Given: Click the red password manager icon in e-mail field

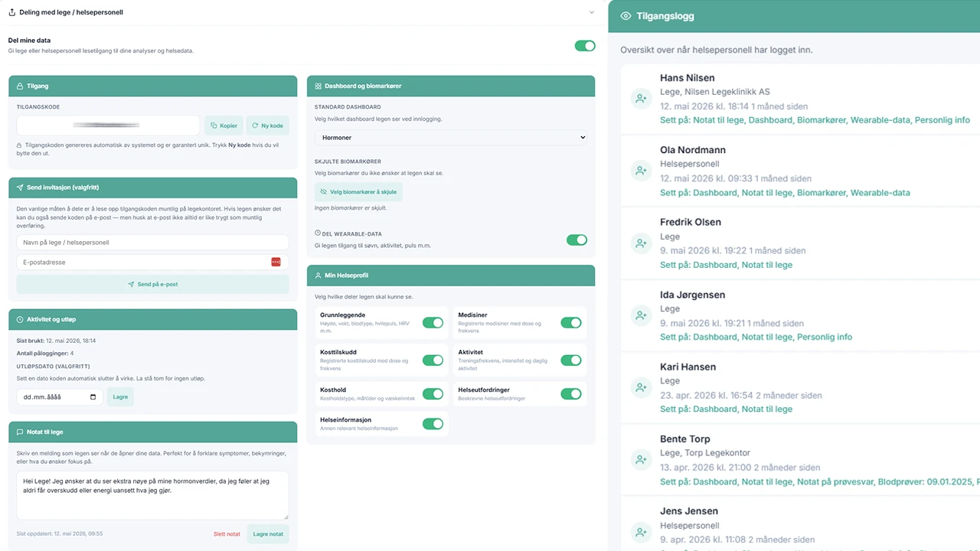Looking at the screenshot, I should (276, 262).
